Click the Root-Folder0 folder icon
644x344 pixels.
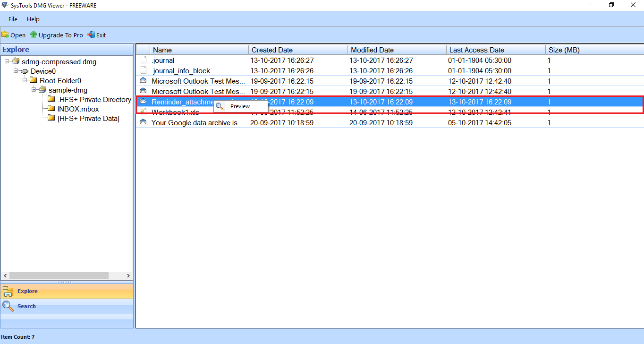(x=33, y=80)
